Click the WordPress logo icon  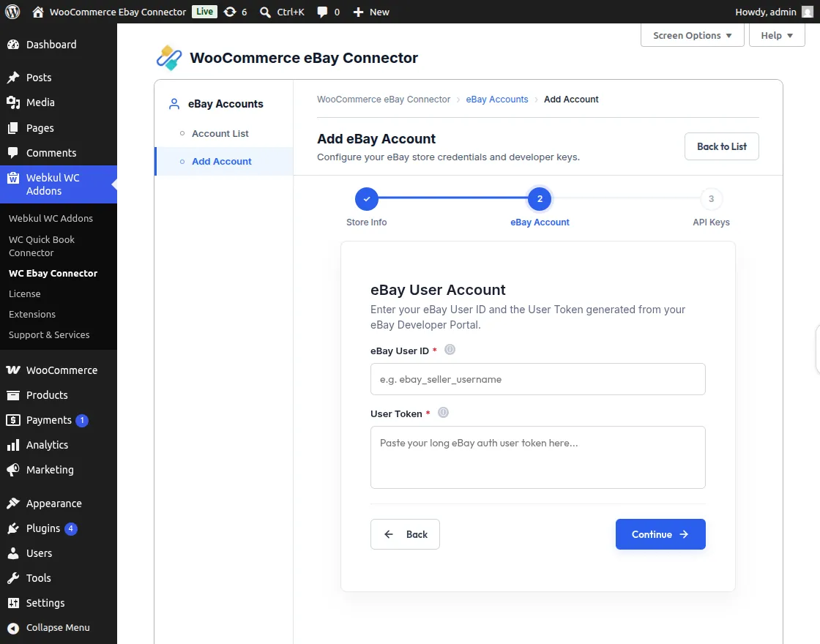coord(12,12)
